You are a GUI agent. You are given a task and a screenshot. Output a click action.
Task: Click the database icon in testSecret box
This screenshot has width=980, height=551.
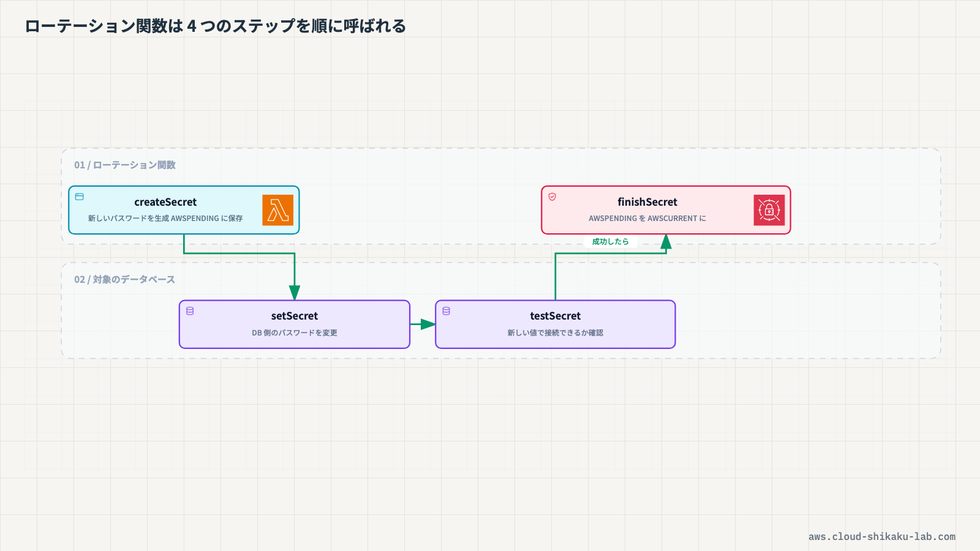coord(446,311)
